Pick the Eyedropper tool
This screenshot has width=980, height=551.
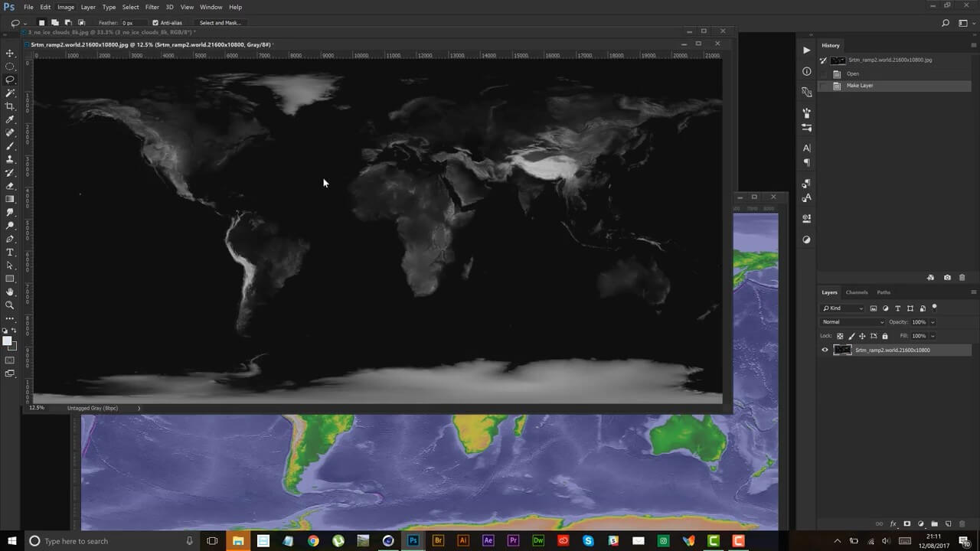point(10,119)
